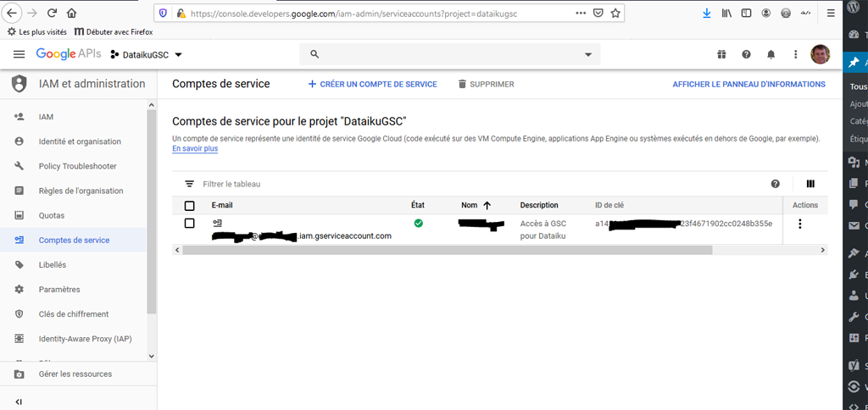
Task: Click the ID de clé column header
Action: [x=610, y=205]
